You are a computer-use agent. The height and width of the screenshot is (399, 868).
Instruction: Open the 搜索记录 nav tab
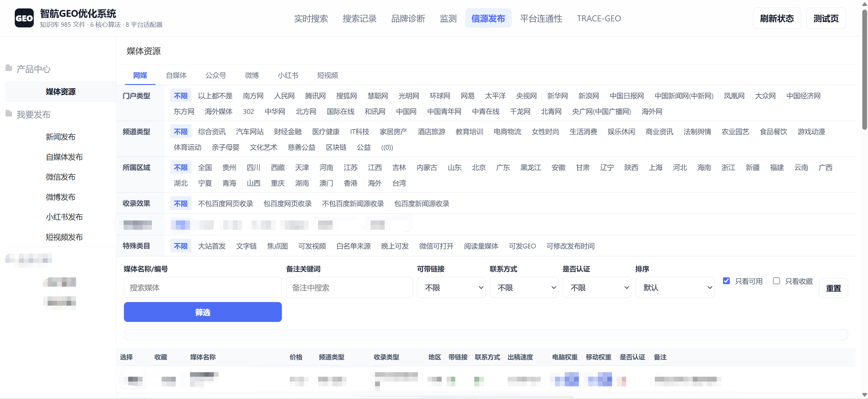pos(359,18)
